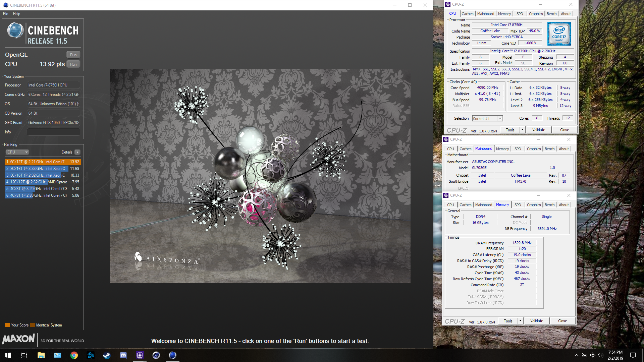Click the top CPU-Z window title icon
This screenshot has width=644, height=362.
[448, 4]
